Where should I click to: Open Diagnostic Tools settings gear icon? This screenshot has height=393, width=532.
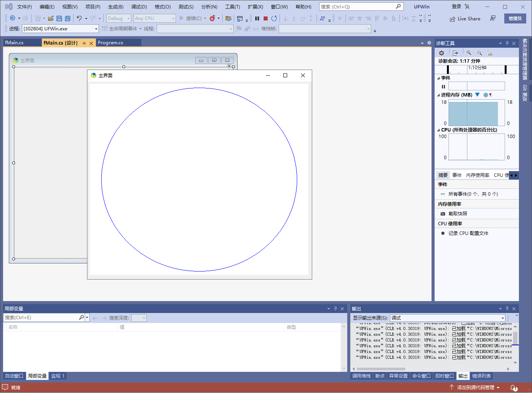pyautogui.click(x=442, y=53)
